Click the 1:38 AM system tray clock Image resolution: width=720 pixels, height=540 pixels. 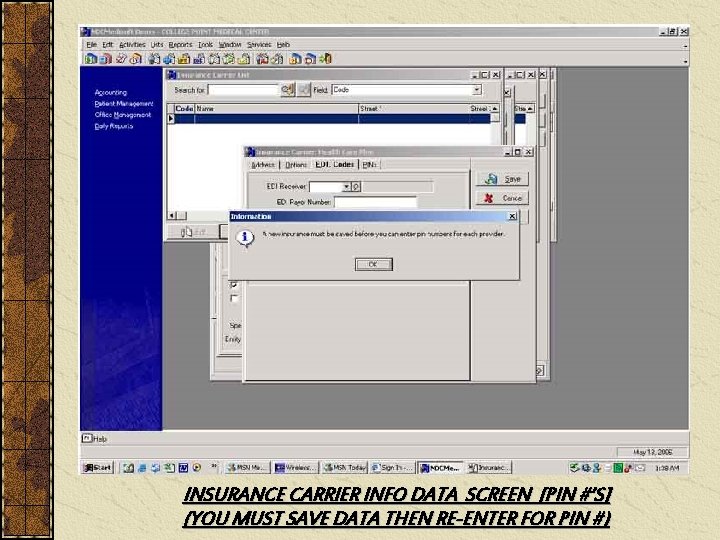point(667,468)
